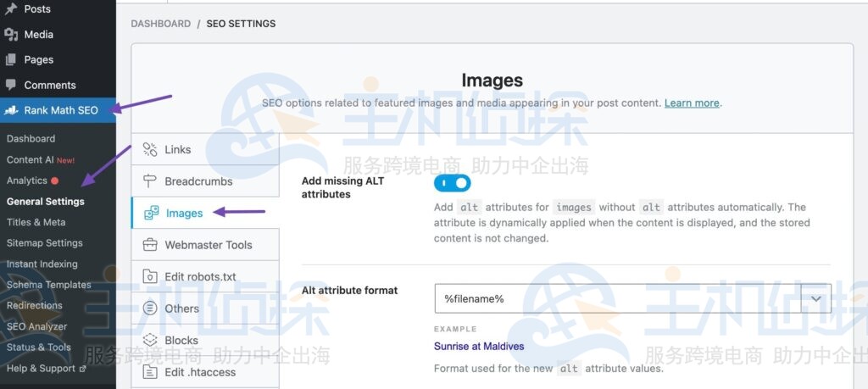The image size is (868, 389).
Task: Expand the Alt attribute format dropdown arrow
Action: point(816,298)
